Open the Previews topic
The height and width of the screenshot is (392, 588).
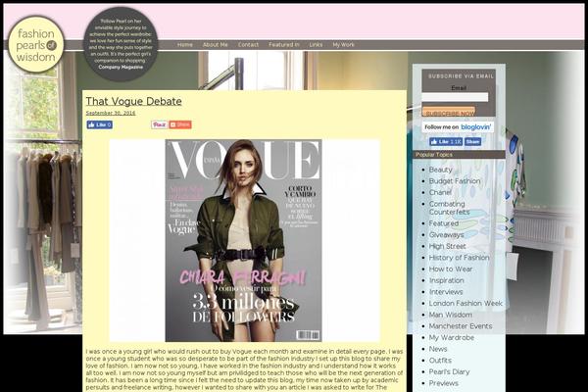pos(444,383)
